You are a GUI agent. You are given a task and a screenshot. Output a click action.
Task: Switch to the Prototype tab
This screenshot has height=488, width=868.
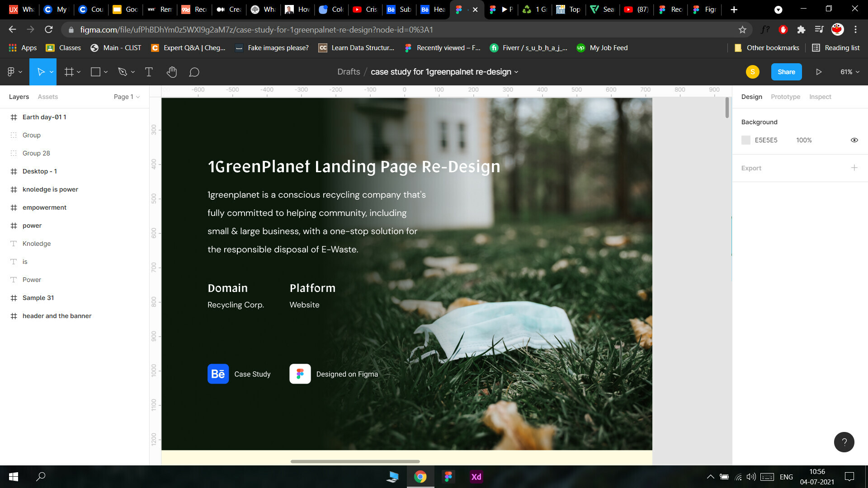(x=785, y=97)
